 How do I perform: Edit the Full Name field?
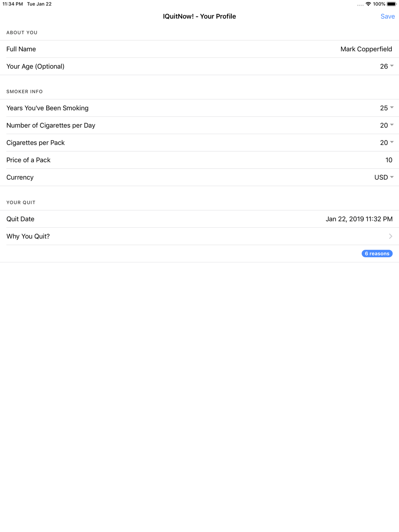pos(199,49)
